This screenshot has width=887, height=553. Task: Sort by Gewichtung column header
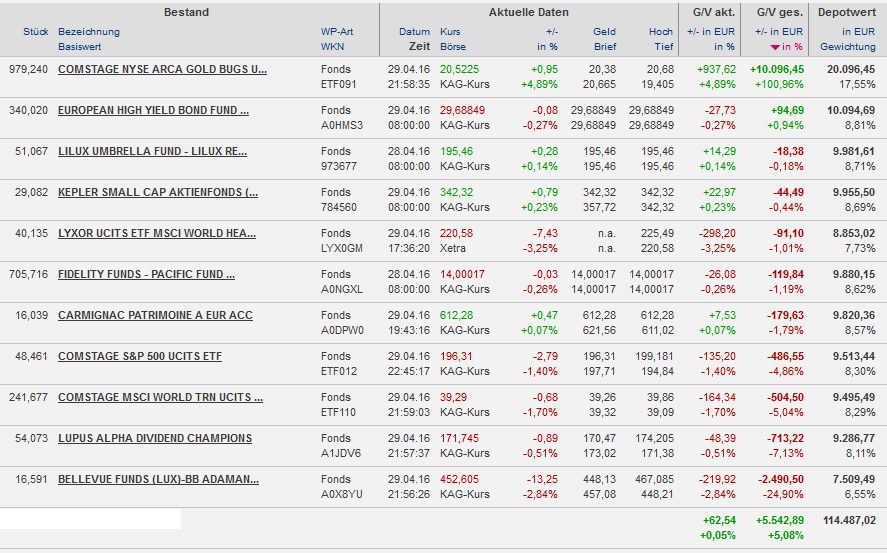pos(847,47)
